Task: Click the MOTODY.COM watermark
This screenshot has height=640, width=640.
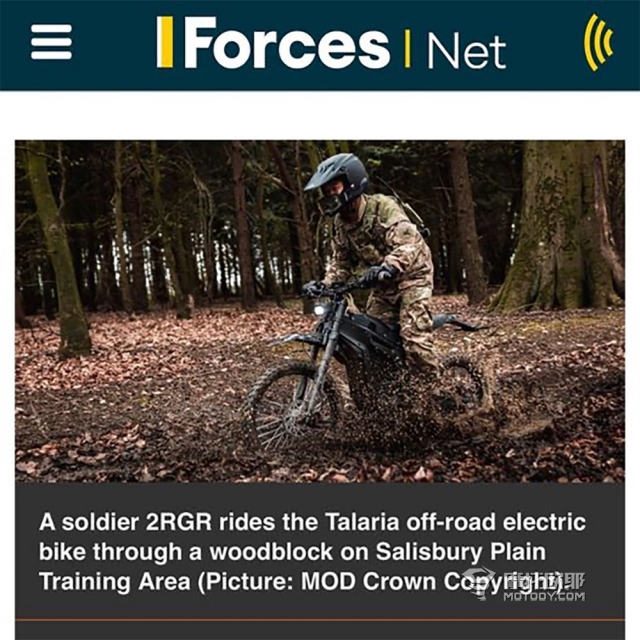Action: 543,596
